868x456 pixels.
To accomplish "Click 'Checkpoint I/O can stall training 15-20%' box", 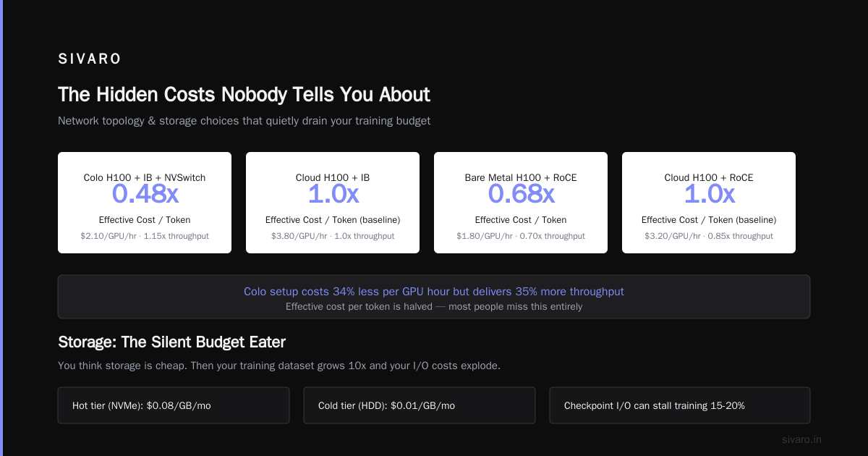I will [x=680, y=405].
